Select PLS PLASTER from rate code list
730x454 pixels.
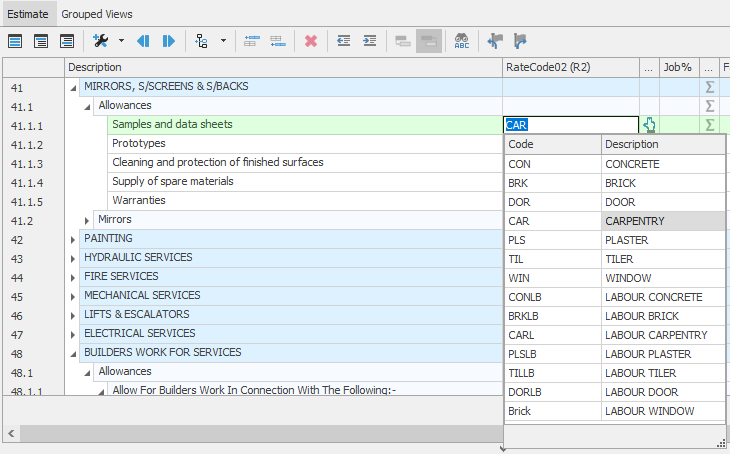[x=615, y=240]
